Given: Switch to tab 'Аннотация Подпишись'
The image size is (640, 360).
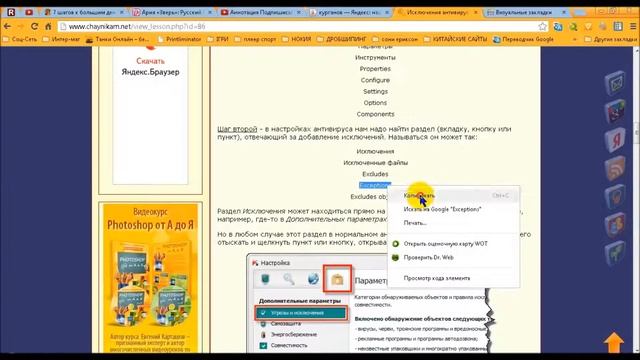Looking at the screenshot, I should click(260, 12).
